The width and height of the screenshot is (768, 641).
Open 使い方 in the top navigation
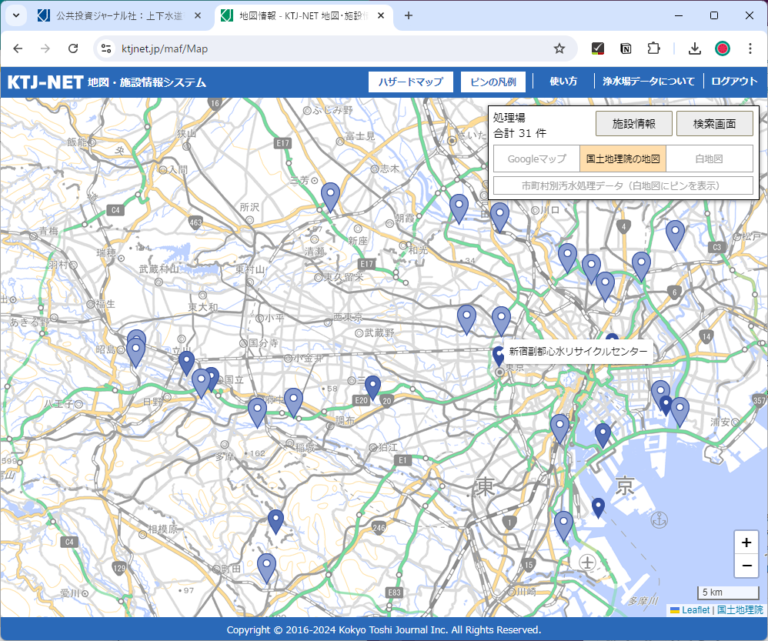(x=563, y=82)
